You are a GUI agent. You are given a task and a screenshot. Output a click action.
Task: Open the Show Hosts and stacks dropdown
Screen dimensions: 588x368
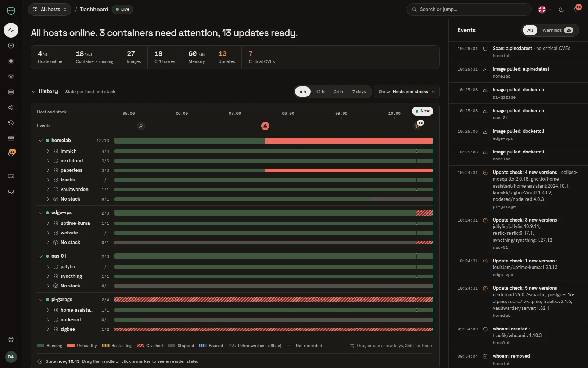pyautogui.click(x=406, y=92)
